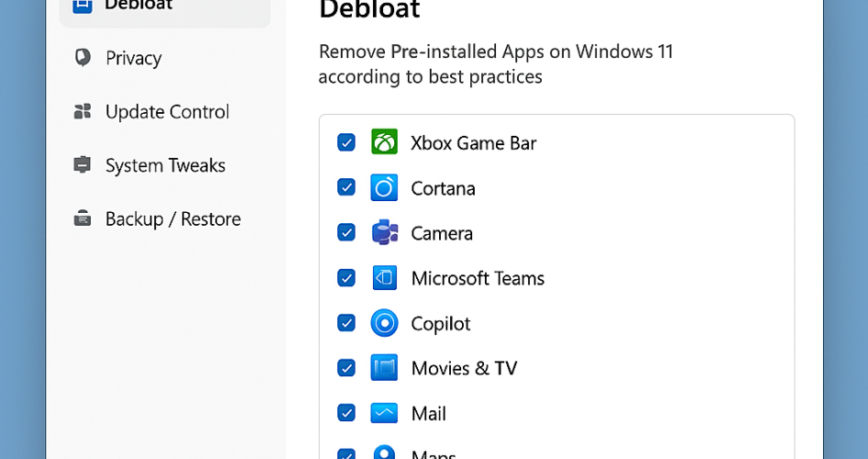Image resolution: width=868 pixels, height=459 pixels.
Task: Click the Cortana app icon
Action: pos(384,187)
